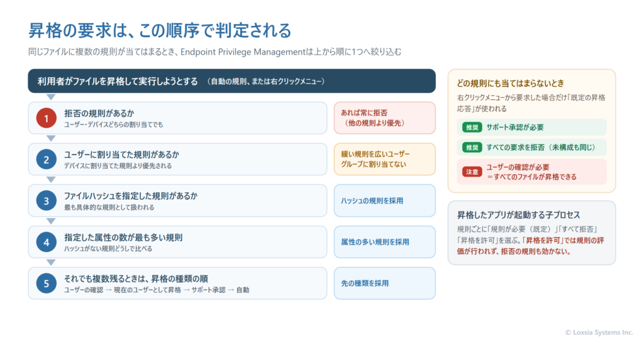Click the red 注意 badge

tap(472, 172)
